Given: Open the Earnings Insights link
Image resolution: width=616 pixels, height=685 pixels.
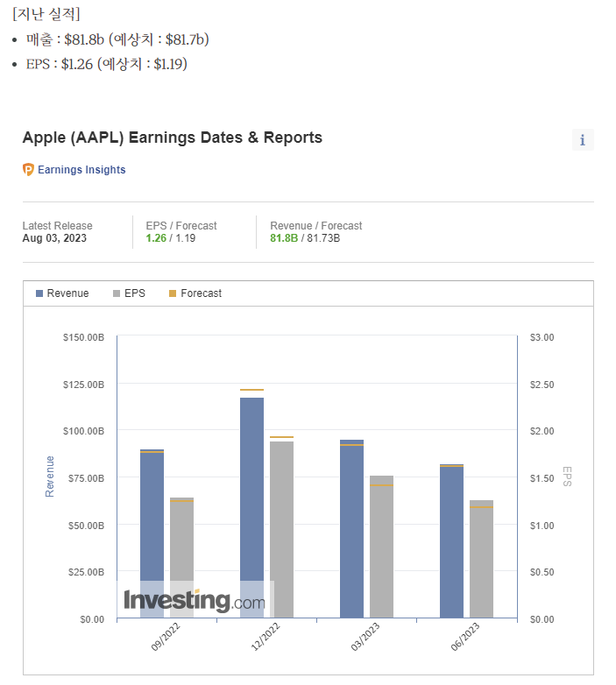Looking at the screenshot, I should (x=81, y=170).
